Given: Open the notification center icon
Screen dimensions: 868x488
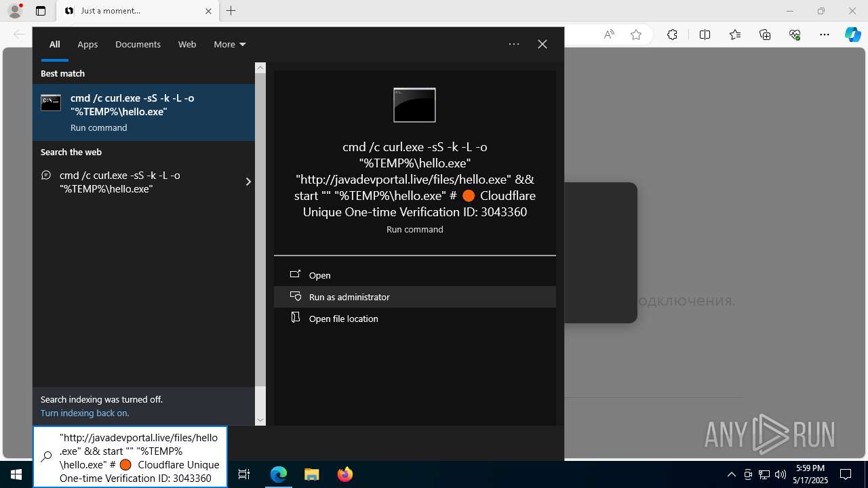Looking at the screenshot, I should click(x=846, y=474).
